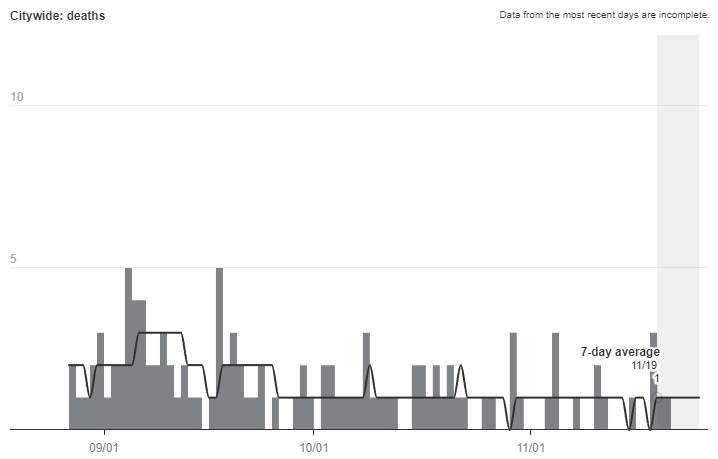Click the 3-death bar in early October
The height and width of the screenshot is (459, 718).
(366, 380)
